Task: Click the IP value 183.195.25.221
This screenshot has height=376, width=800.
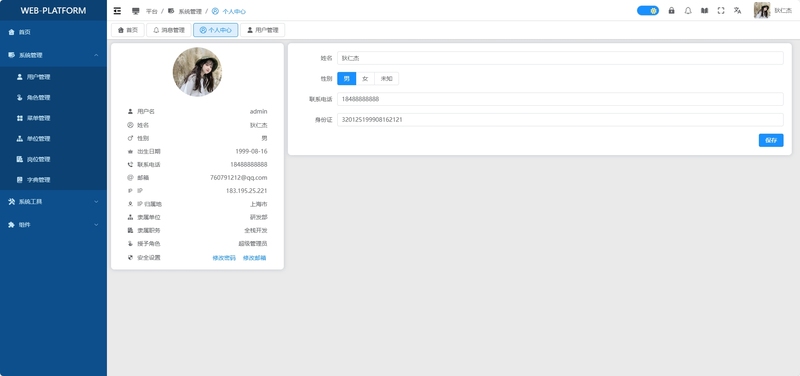Action: tap(246, 191)
